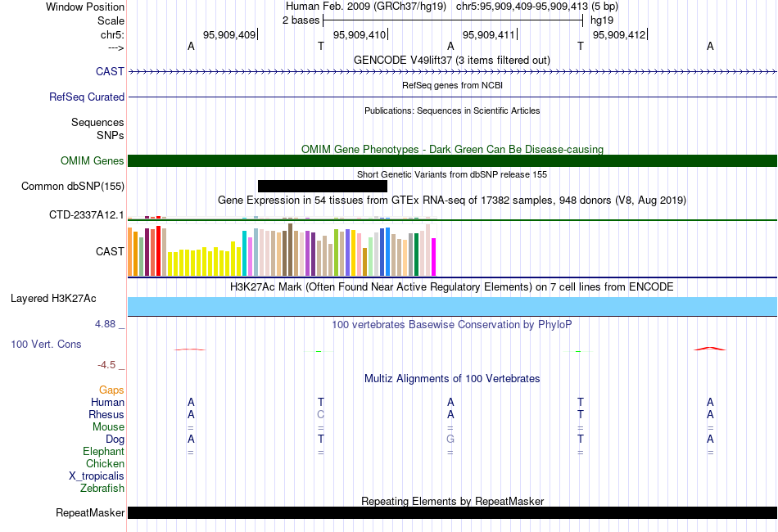Click the -4.5 lower scale value
Viewport: 778px width, 532px height.
pos(106,365)
